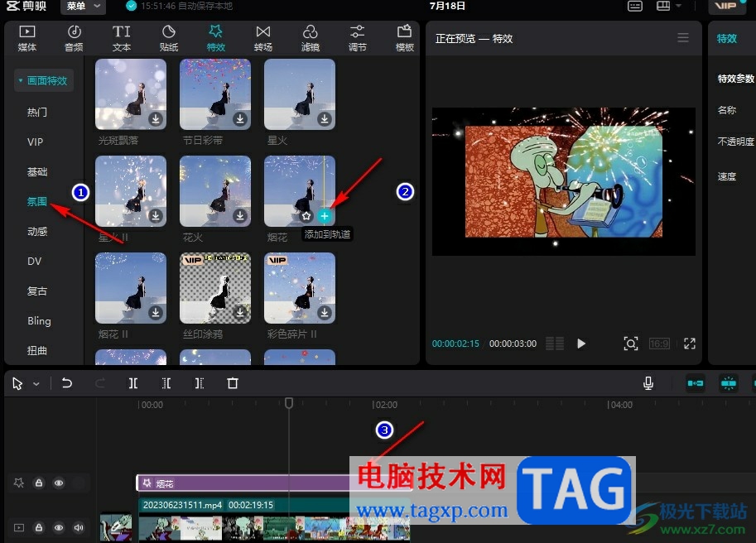Open the 菜单 dropdown menu
The image size is (756, 543).
coord(83,7)
